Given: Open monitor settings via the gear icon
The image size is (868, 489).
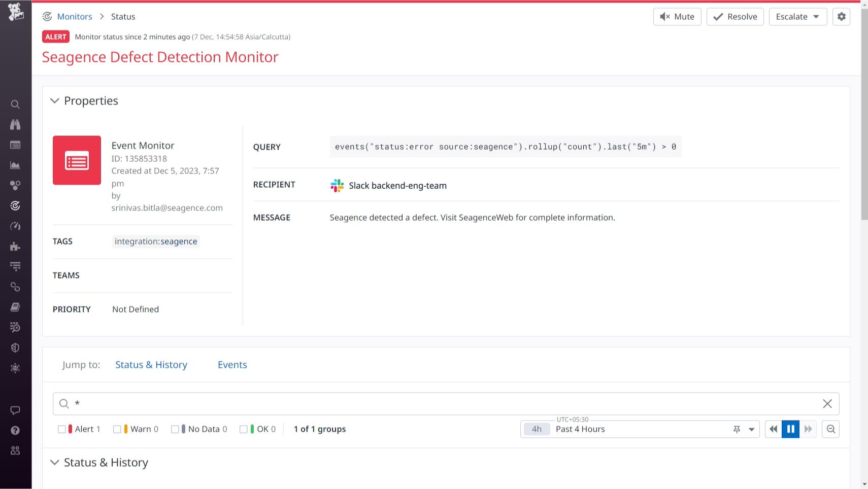Looking at the screenshot, I should (841, 16).
